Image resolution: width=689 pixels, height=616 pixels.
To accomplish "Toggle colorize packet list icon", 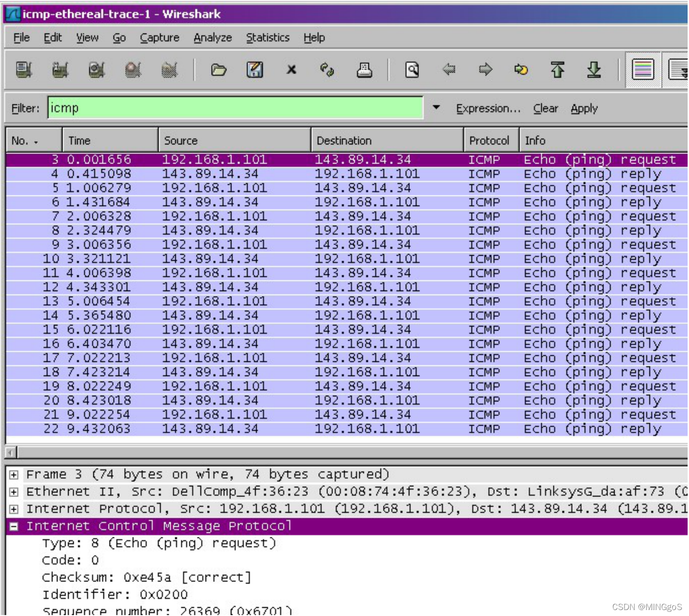I will (x=643, y=70).
